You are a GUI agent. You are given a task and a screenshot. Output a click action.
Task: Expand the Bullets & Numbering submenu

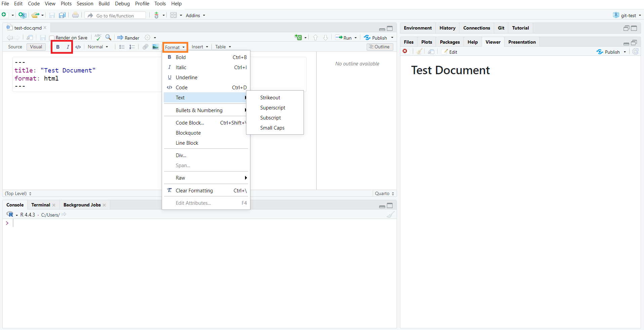(x=206, y=110)
